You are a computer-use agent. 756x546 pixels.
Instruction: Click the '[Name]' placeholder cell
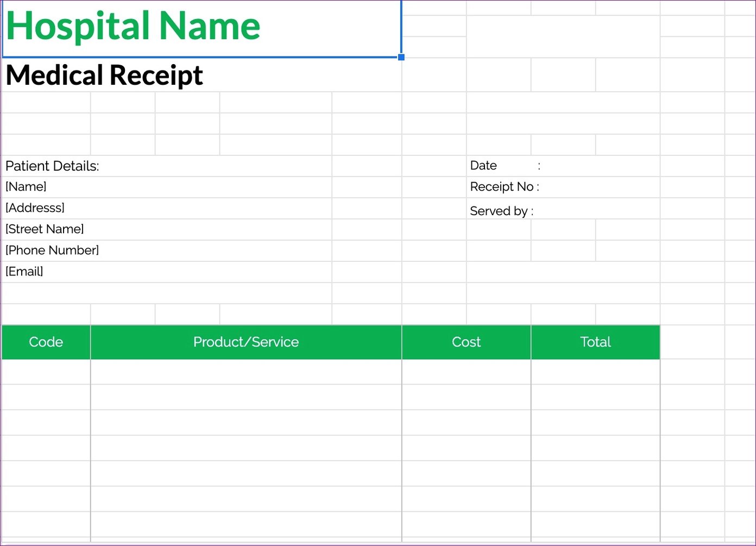pyautogui.click(x=167, y=187)
